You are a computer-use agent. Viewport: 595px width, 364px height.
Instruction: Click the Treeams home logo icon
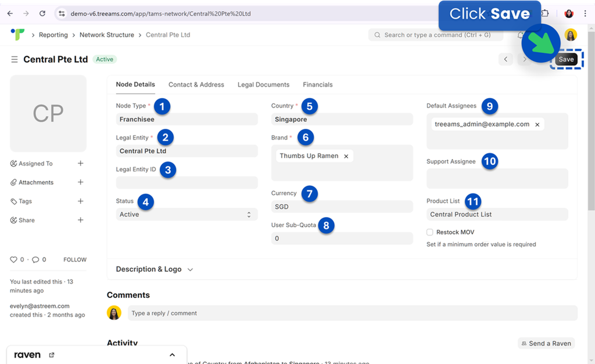(17, 35)
